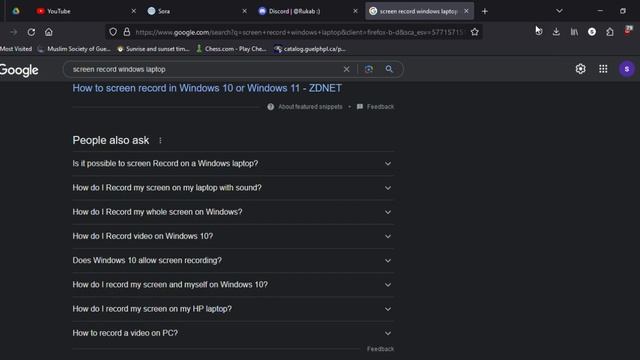Go to Google home via the logo
This screenshot has height=360, width=640.
19,70
